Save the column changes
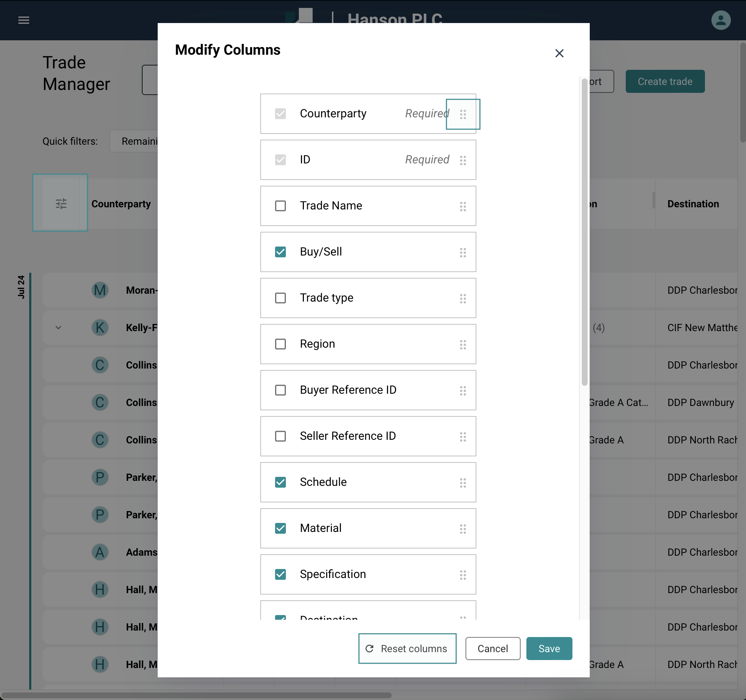The height and width of the screenshot is (700, 746). pyautogui.click(x=549, y=649)
